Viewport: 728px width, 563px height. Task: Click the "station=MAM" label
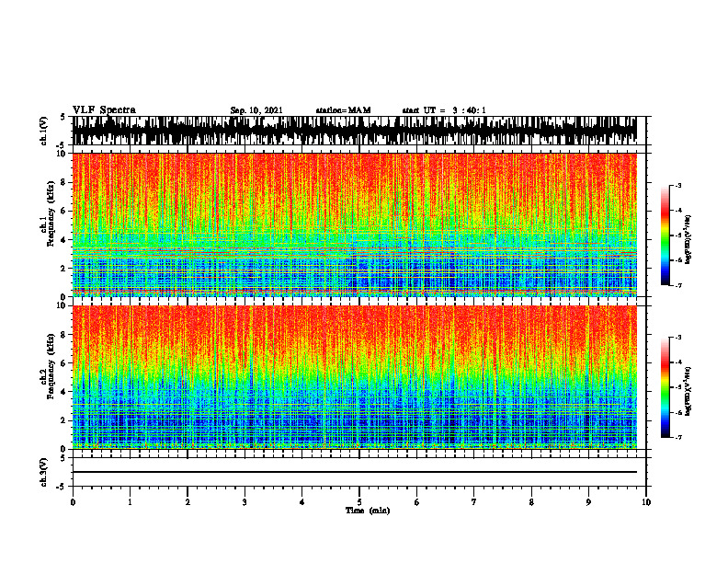coord(343,110)
